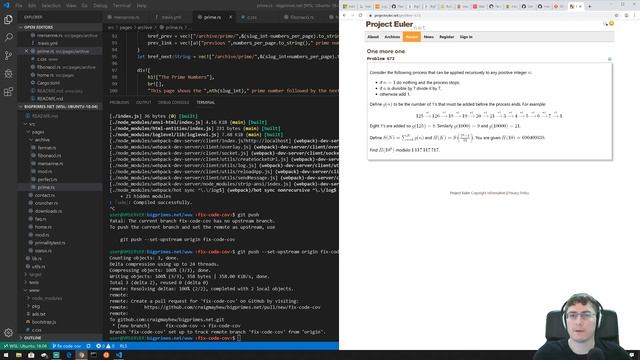Open utils.rs in the explorer tree
The width and height of the screenshot is (640, 360).
38,267
